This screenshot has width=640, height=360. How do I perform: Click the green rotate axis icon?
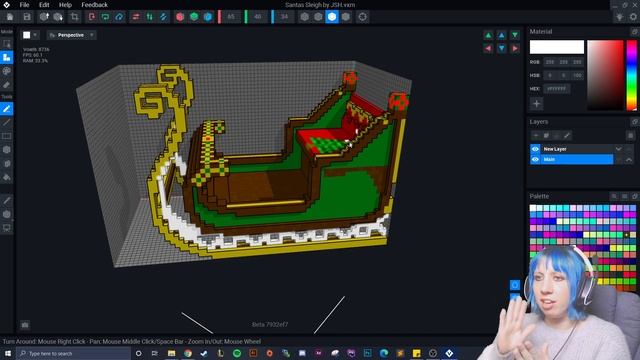(x=105, y=17)
